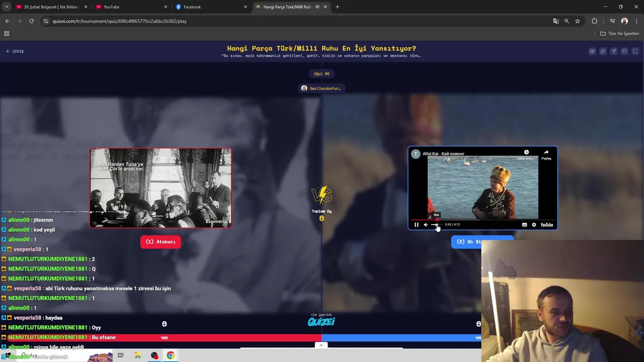Open YouTube player settings gear
The height and width of the screenshot is (362, 644).
tap(534, 225)
